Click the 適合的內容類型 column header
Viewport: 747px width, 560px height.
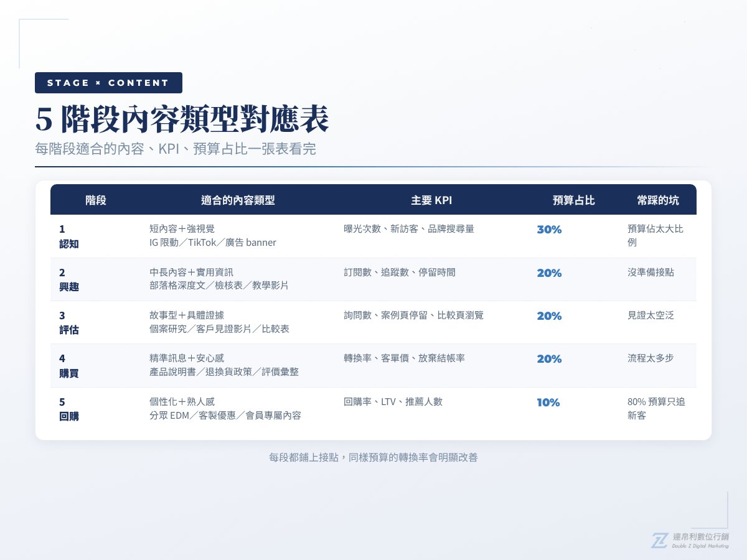tap(238, 200)
